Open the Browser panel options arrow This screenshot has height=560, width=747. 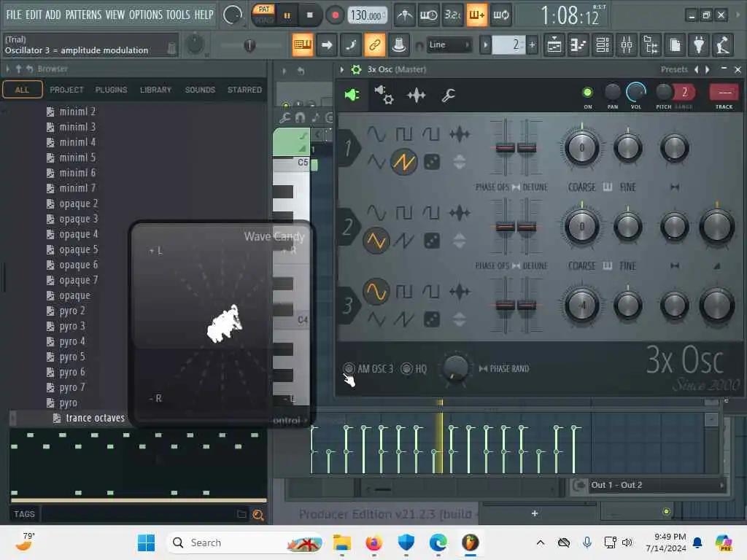click(7, 69)
